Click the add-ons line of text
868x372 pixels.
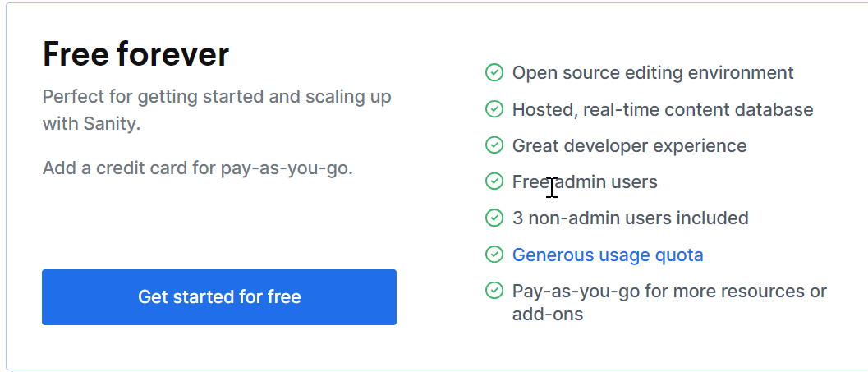click(548, 315)
